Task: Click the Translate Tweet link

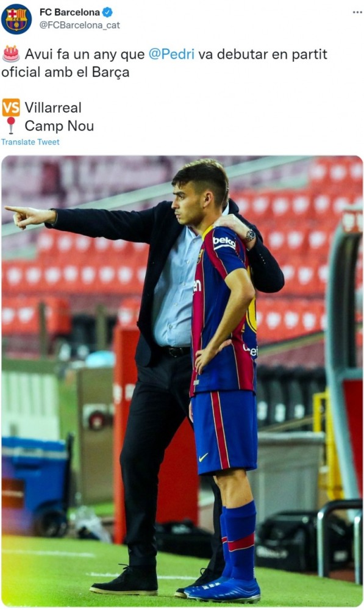Action: [x=30, y=142]
